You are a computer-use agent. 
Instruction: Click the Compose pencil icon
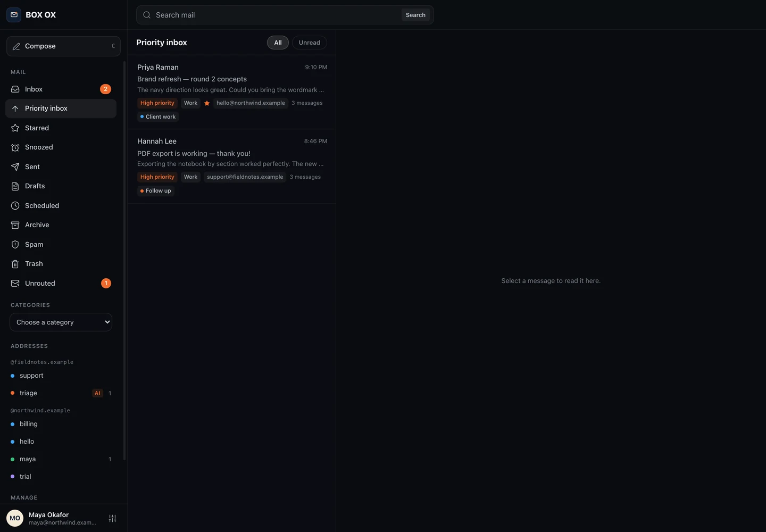pos(16,46)
